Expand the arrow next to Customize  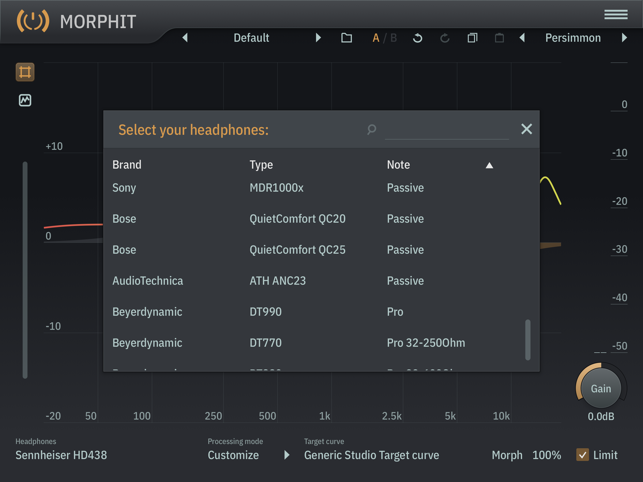tap(287, 455)
